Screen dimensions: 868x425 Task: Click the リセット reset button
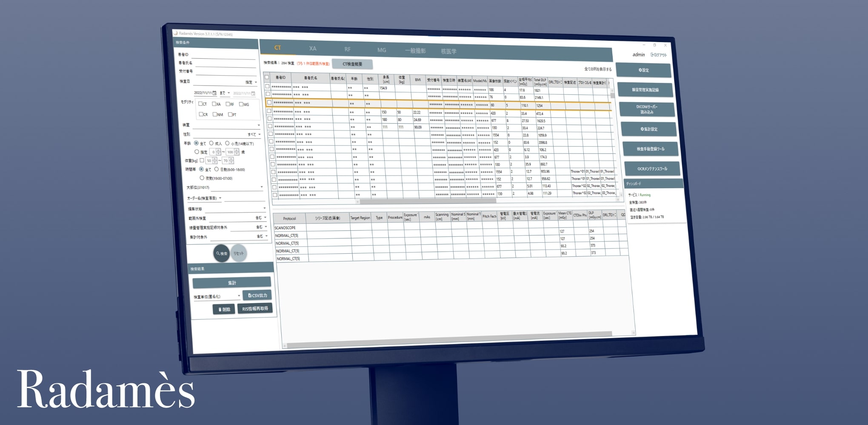tap(238, 254)
